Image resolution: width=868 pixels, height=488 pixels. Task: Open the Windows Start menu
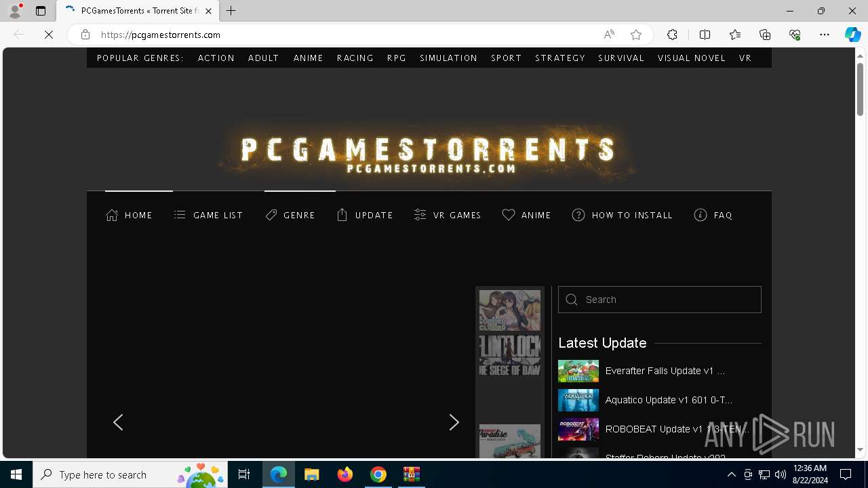click(x=16, y=474)
